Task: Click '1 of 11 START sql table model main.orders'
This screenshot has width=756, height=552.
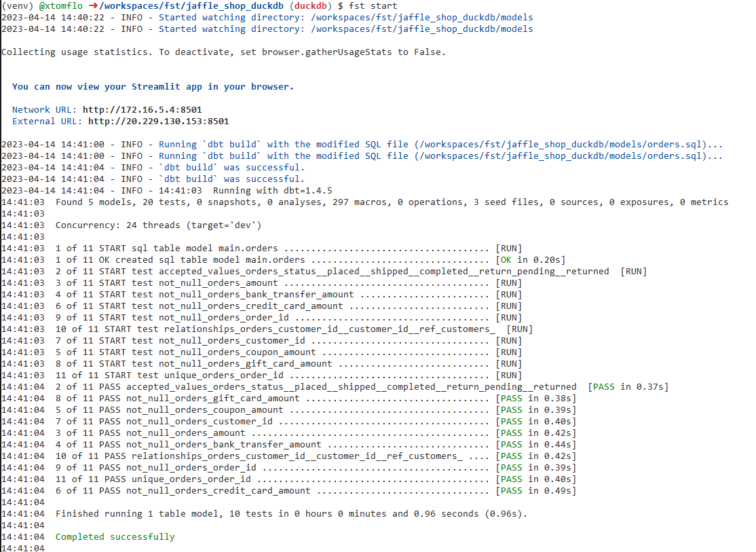Action: (x=166, y=248)
